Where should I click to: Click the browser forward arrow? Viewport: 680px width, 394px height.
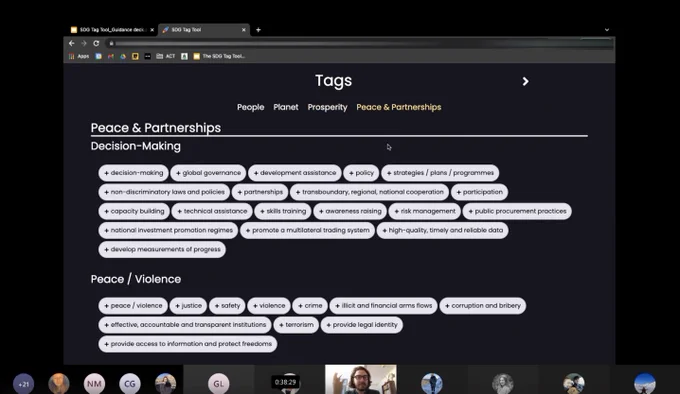click(84, 43)
